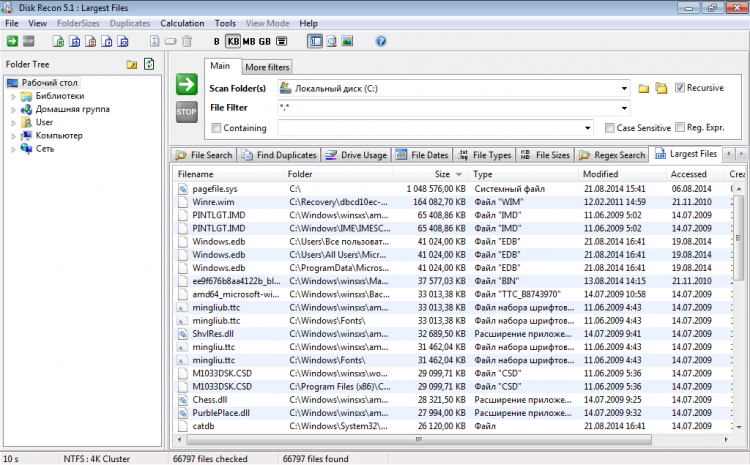Select the magnifier preview view mode icon

click(331, 41)
